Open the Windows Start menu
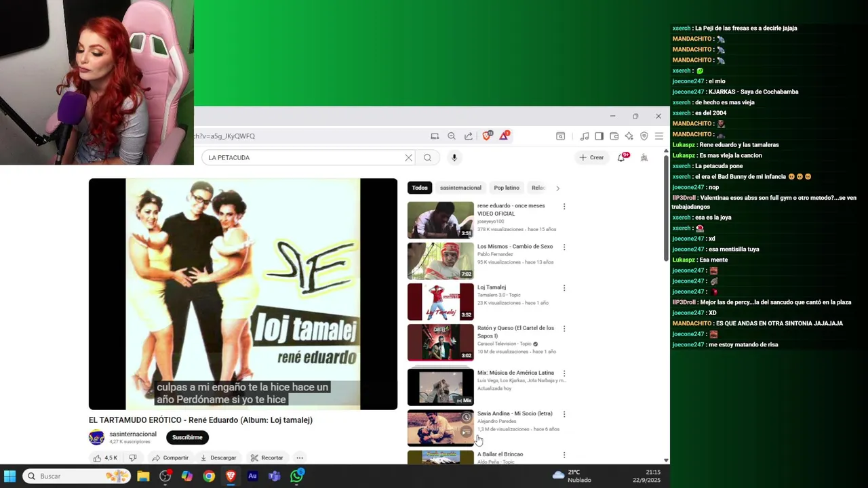 pyautogui.click(x=10, y=476)
